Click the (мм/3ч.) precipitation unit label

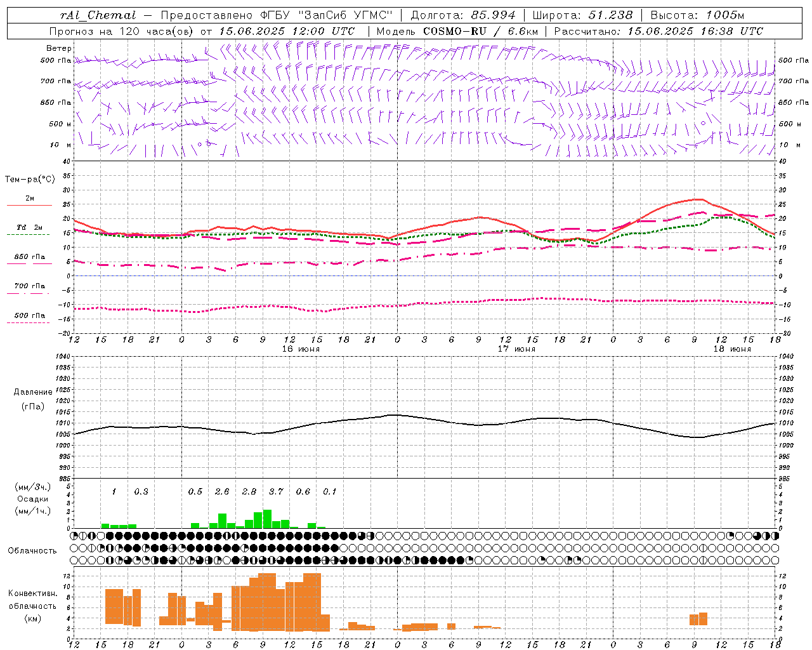point(33,487)
